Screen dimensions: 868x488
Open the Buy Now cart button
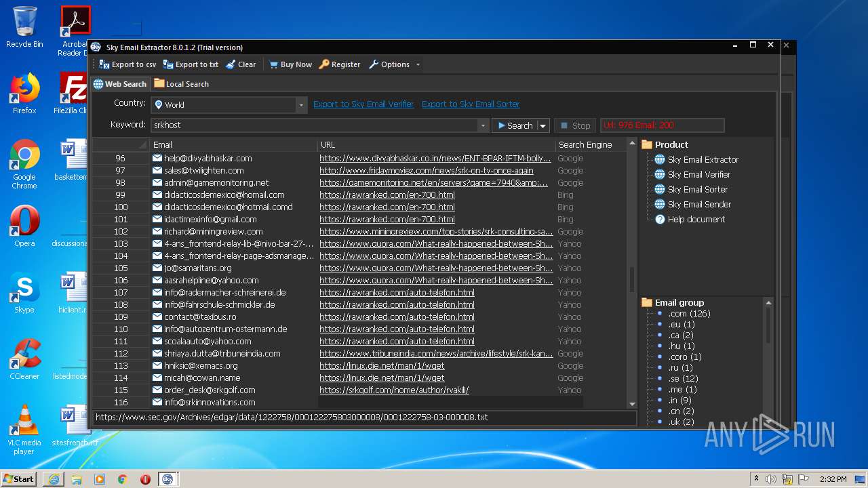pos(290,64)
